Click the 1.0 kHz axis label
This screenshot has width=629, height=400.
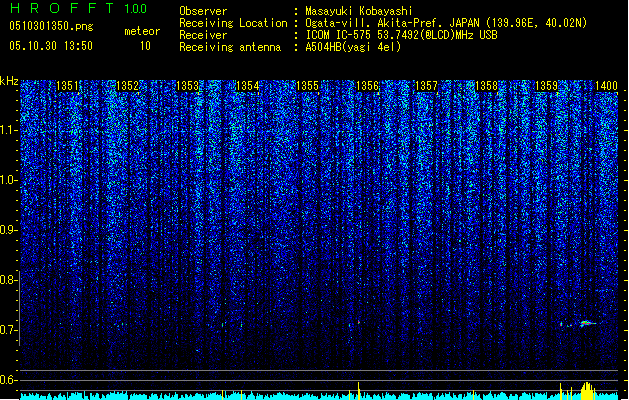click(x=7, y=180)
